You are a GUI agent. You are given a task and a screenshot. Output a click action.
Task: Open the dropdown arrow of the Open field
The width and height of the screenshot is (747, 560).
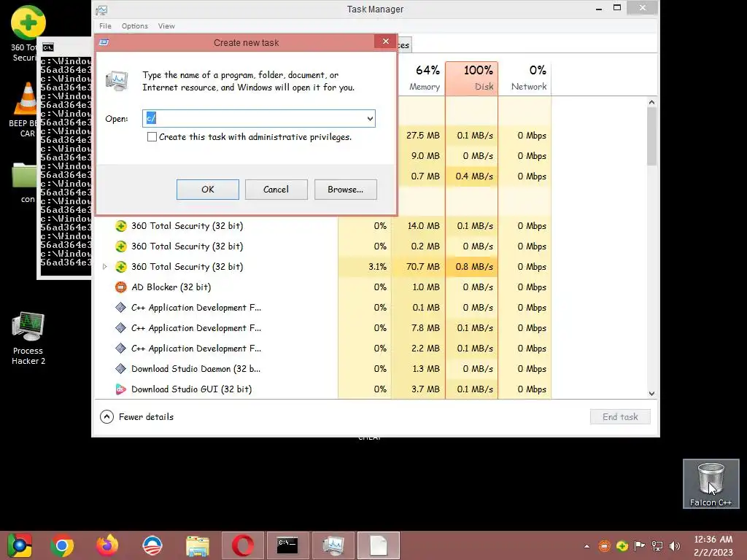point(370,119)
